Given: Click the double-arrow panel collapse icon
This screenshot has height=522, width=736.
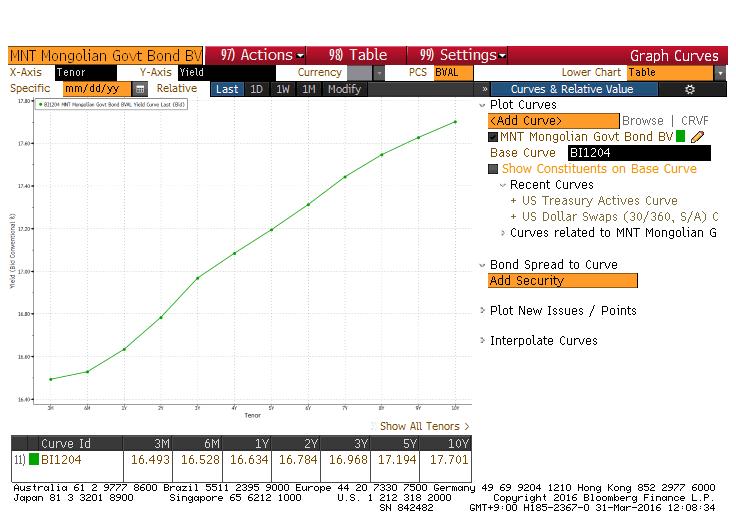Looking at the screenshot, I should [x=484, y=89].
